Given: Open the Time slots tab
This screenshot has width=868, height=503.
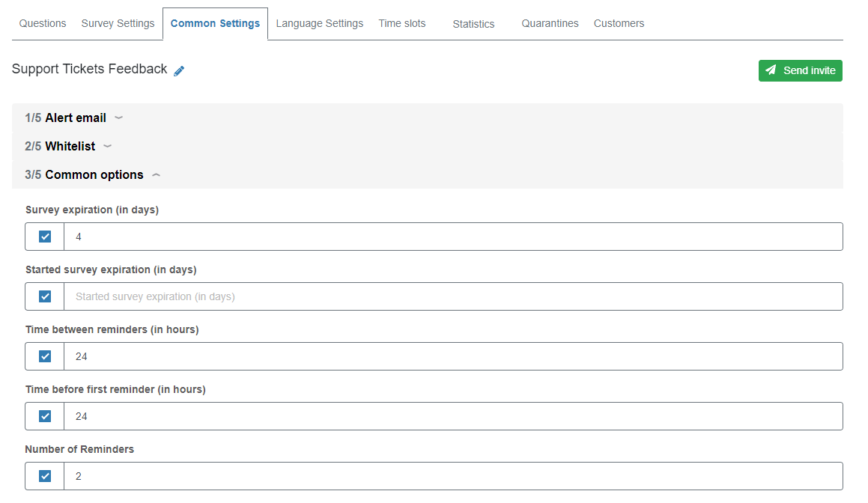Looking at the screenshot, I should tap(402, 23).
